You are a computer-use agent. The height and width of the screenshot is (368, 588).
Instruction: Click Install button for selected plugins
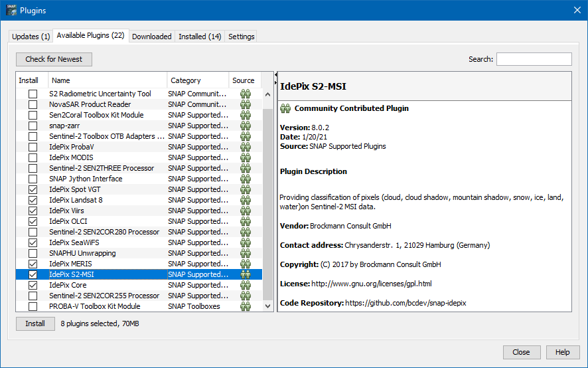click(x=35, y=323)
